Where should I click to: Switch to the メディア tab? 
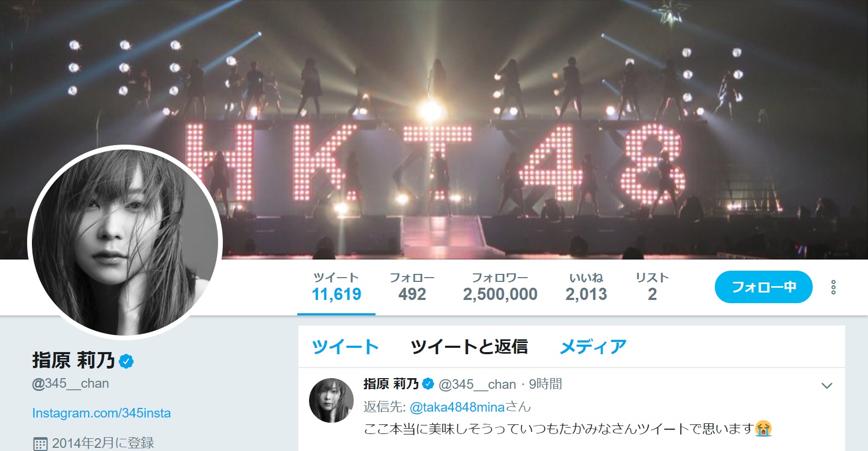pos(593,346)
